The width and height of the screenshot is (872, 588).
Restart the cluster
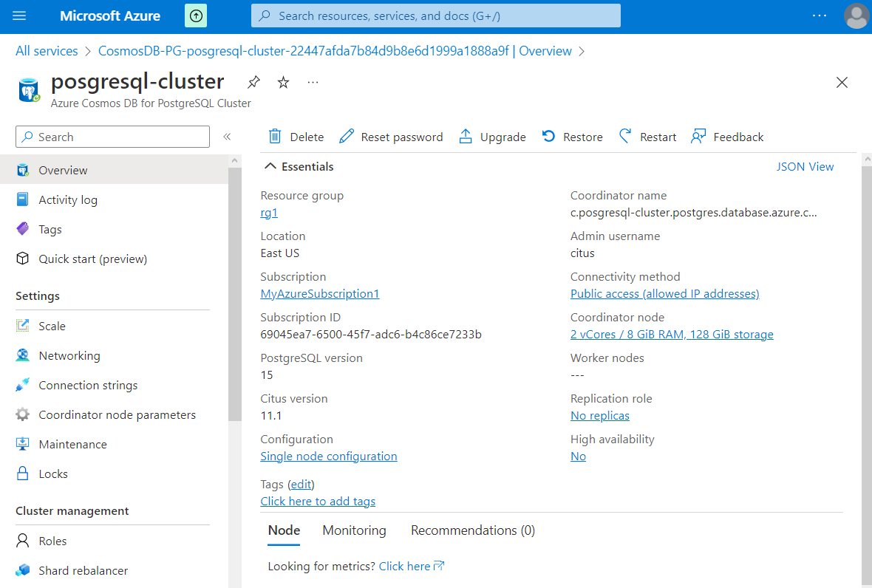647,137
